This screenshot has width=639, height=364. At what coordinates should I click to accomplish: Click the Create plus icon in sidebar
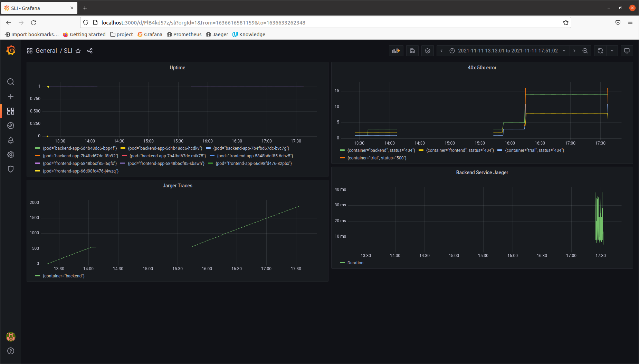(x=11, y=97)
